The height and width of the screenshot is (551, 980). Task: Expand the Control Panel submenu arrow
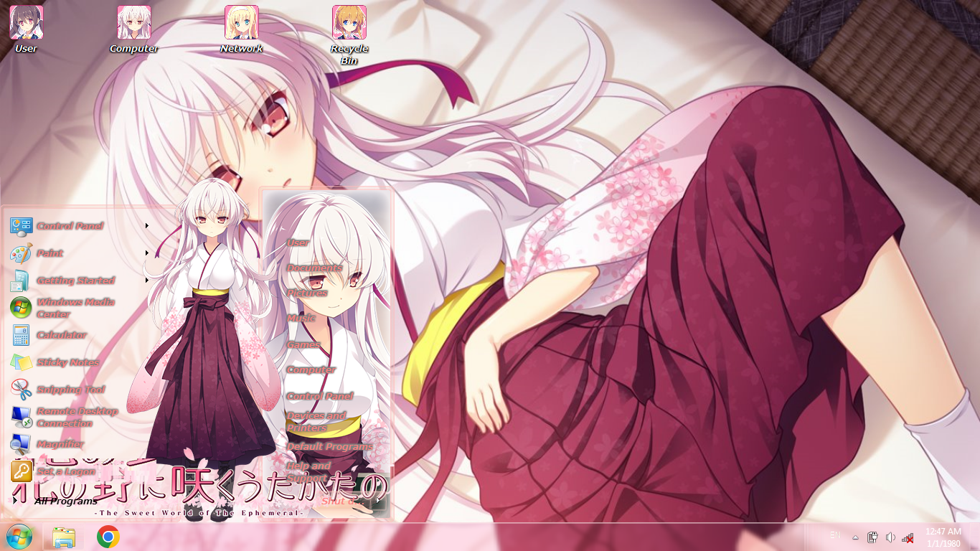147,226
